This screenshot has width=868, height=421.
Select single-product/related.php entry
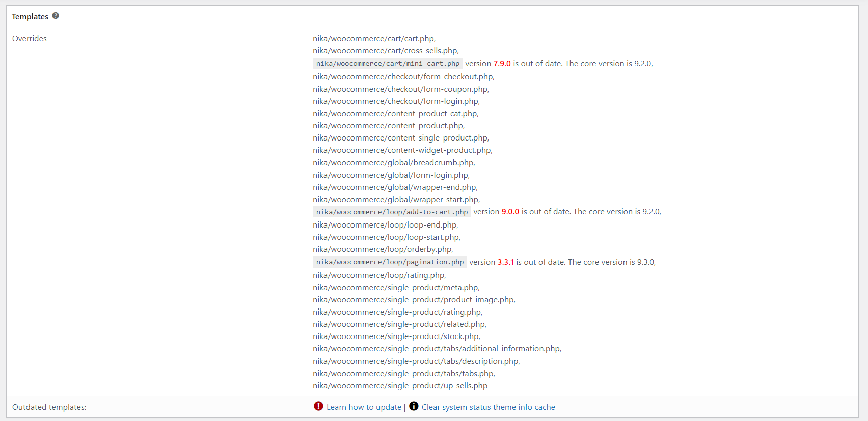pyautogui.click(x=400, y=324)
